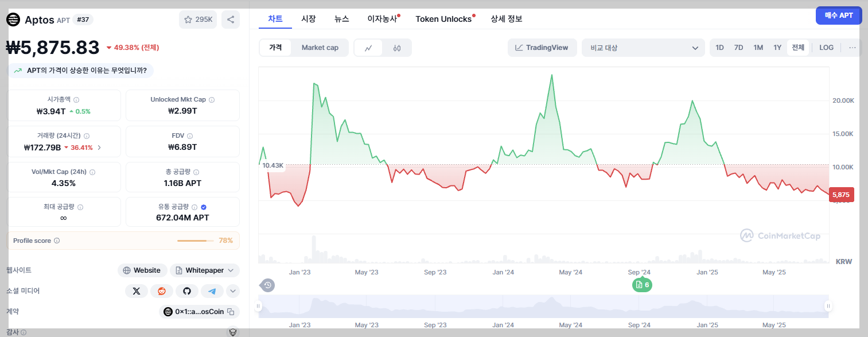Open the 차트 tab
This screenshot has height=337, width=868.
click(x=275, y=18)
